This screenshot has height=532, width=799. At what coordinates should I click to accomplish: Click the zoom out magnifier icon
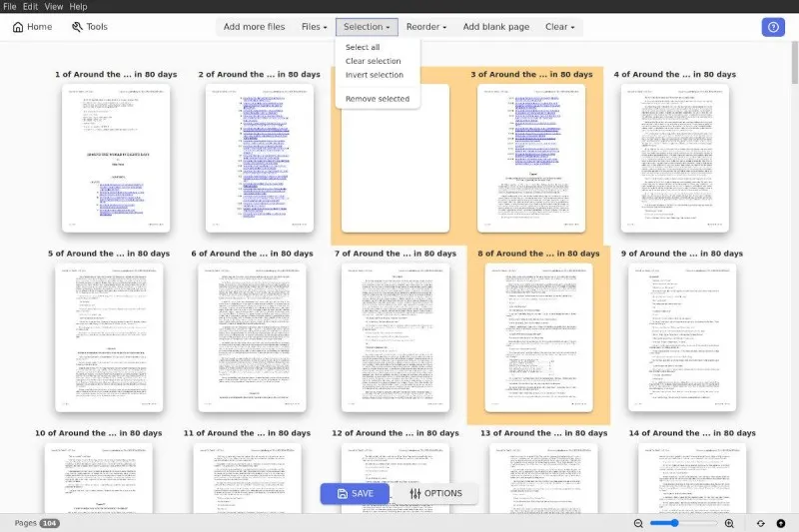(639, 523)
